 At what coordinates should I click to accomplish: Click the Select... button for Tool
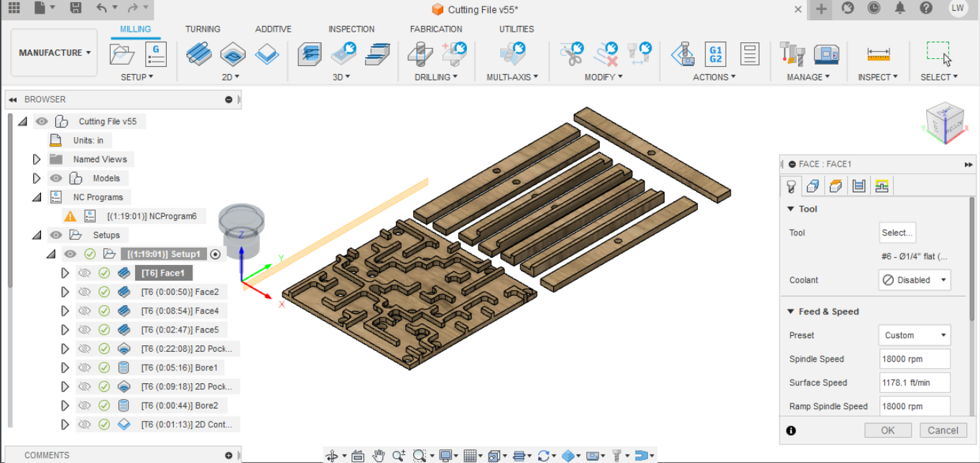(897, 232)
